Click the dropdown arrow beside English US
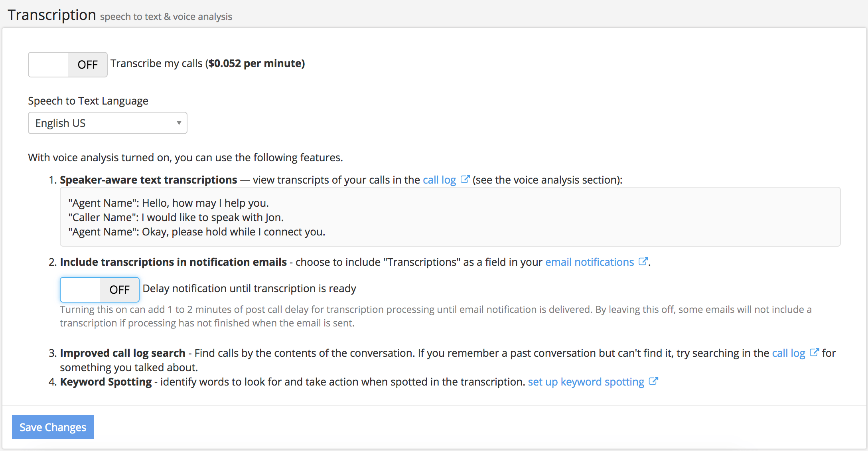Image resolution: width=868 pixels, height=451 pixels. (179, 123)
